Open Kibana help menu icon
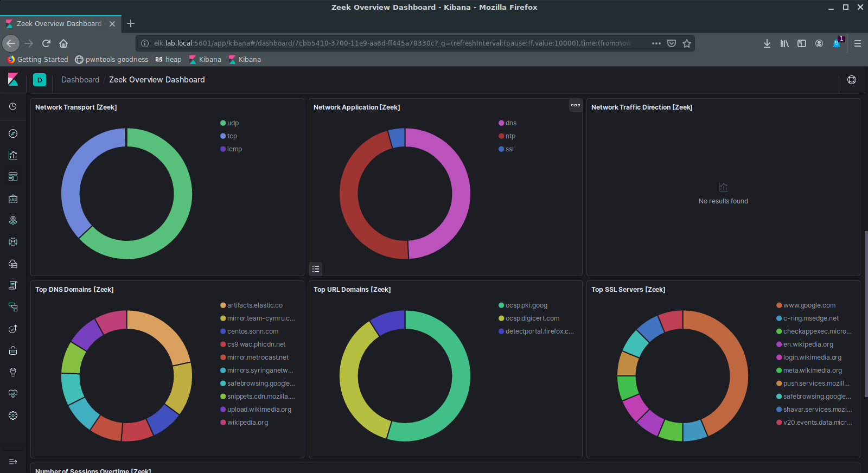The width and height of the screenshot is (868, 473). [852, 80]
